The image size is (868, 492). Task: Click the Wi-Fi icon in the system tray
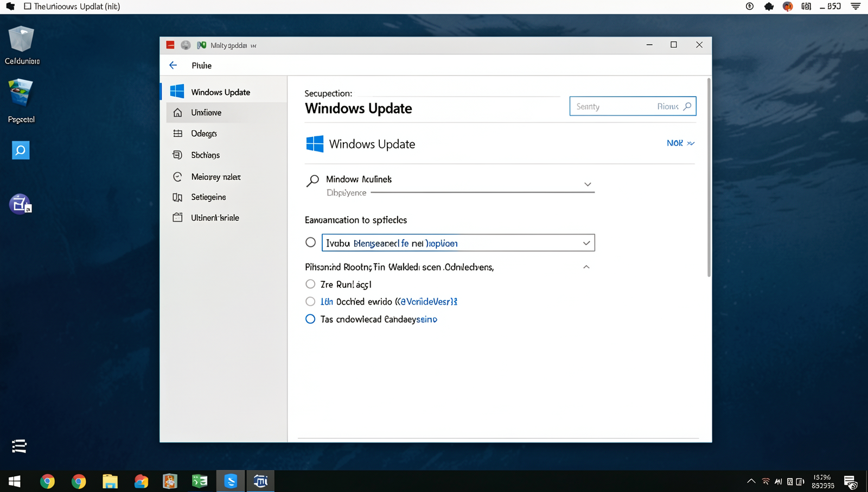[x=765, y=481]
